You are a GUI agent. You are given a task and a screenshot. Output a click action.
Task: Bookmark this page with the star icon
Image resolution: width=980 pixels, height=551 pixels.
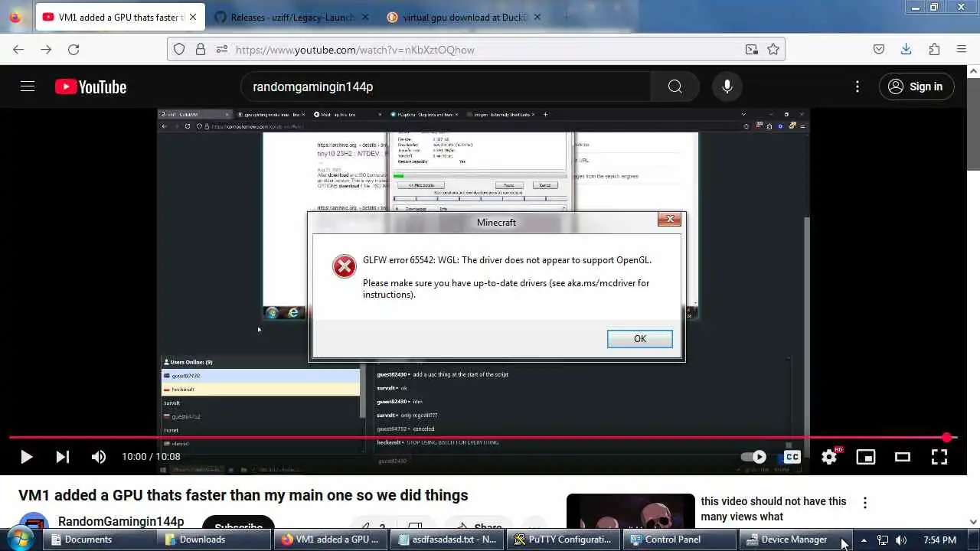point(773,50)
